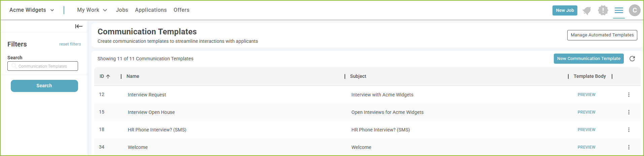
Task: Collapse the filters sidebar panel
Action: pyautogui.click(x=79, y=26)
